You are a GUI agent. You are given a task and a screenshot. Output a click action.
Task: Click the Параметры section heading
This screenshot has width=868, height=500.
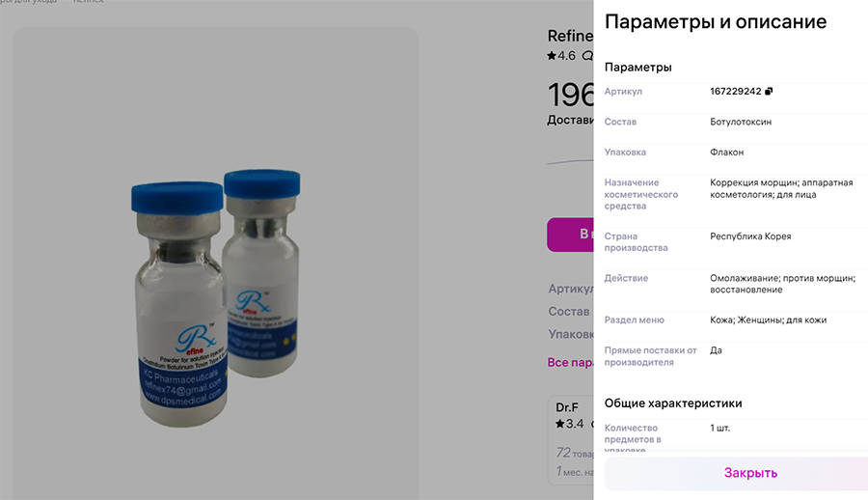[x=637, y=67]
